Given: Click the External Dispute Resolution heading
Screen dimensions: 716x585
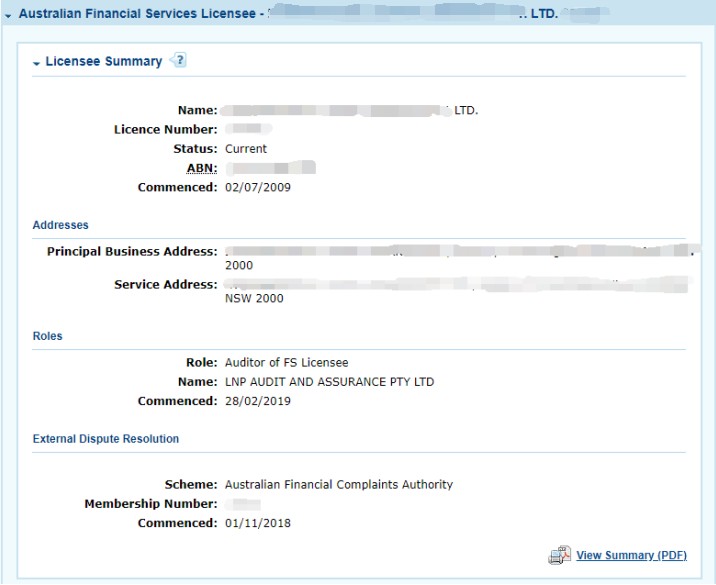Looking at the screenshot, I should pyautogui.click(x=106, y=438).
